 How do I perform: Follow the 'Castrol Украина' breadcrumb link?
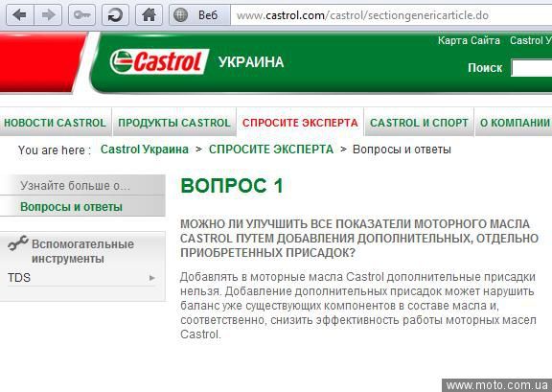pos(145,150)
